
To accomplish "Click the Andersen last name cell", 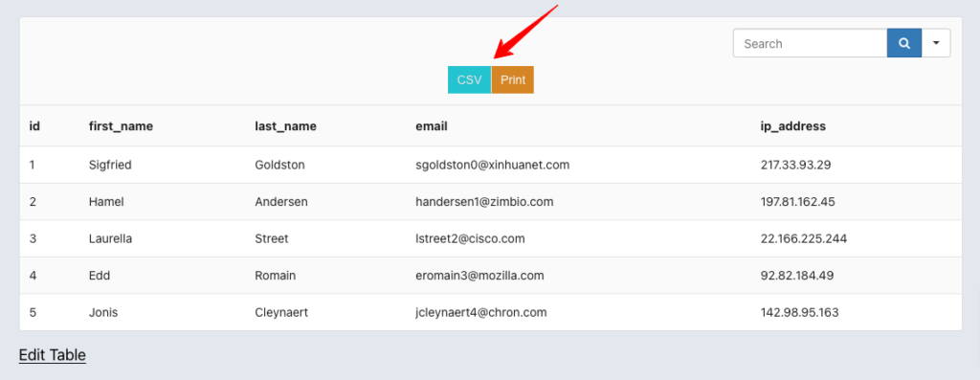I will pyautogui.click(x=281, y=202).
